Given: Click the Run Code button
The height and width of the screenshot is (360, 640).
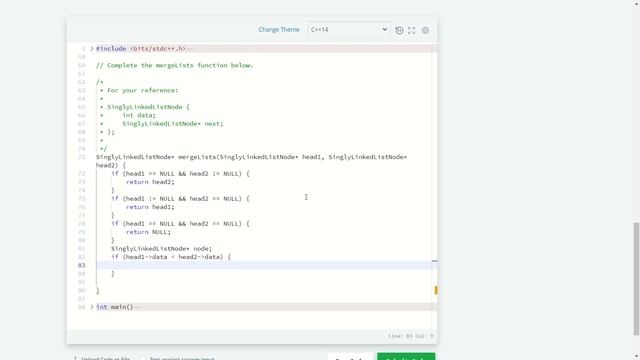Looking at the screenshot, I should (x=350, y=357).
